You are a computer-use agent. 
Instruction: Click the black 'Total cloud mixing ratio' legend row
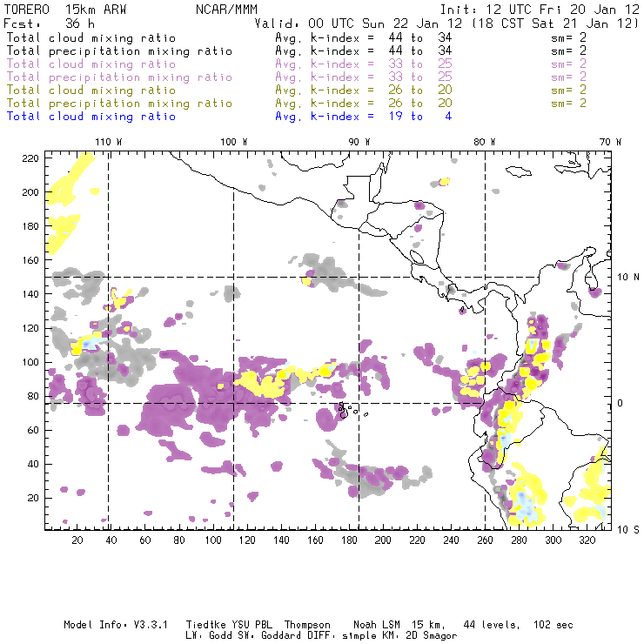(x=91, y=37)
